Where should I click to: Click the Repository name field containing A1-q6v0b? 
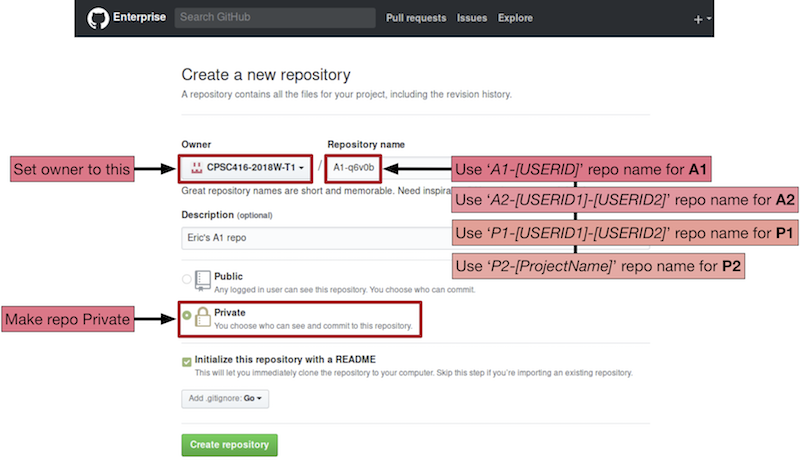(355, 168)
